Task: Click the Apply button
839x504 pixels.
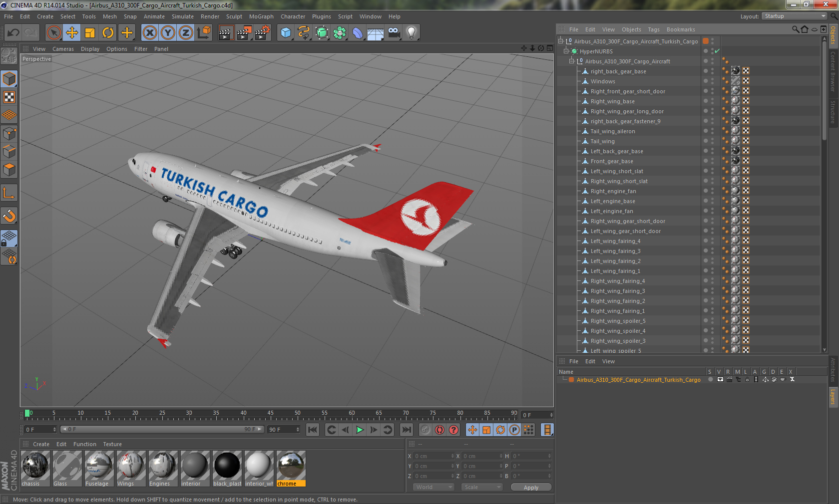Action: point(531,488)
